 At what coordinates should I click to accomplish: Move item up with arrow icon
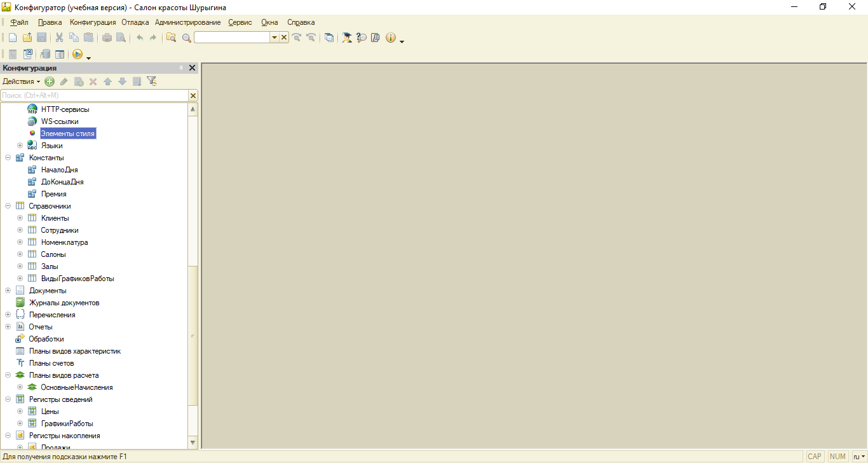tap(107, 81)
